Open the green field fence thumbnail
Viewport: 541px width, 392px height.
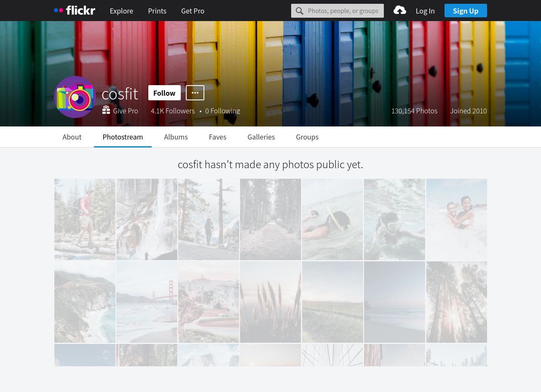tap(332, 302)
